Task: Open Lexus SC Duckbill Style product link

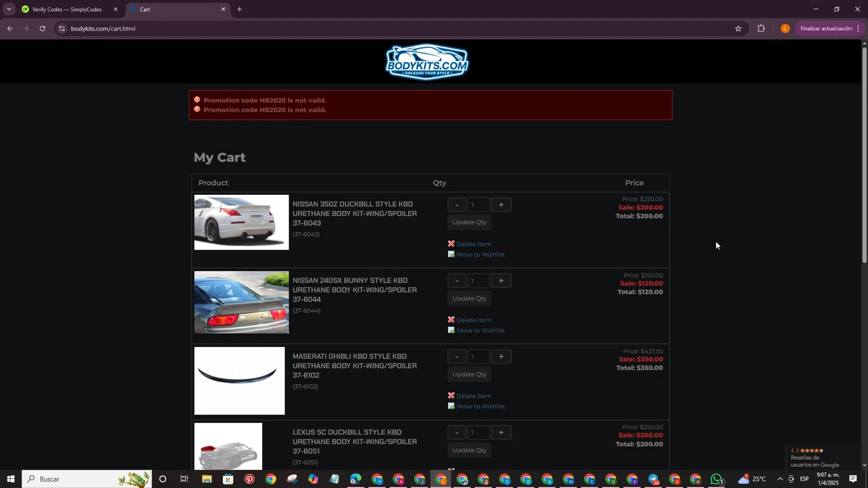Action: pyautogui.click(x=354, y=441)
